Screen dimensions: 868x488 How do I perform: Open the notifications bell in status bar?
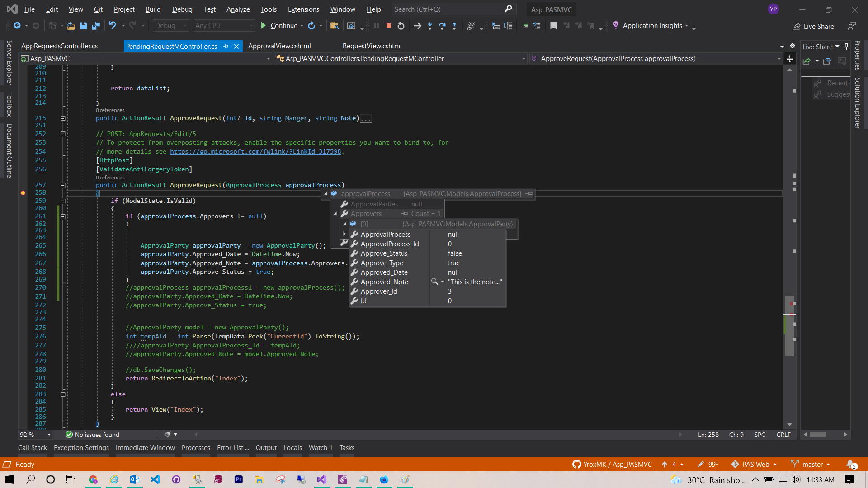click(x=851, y=465)
